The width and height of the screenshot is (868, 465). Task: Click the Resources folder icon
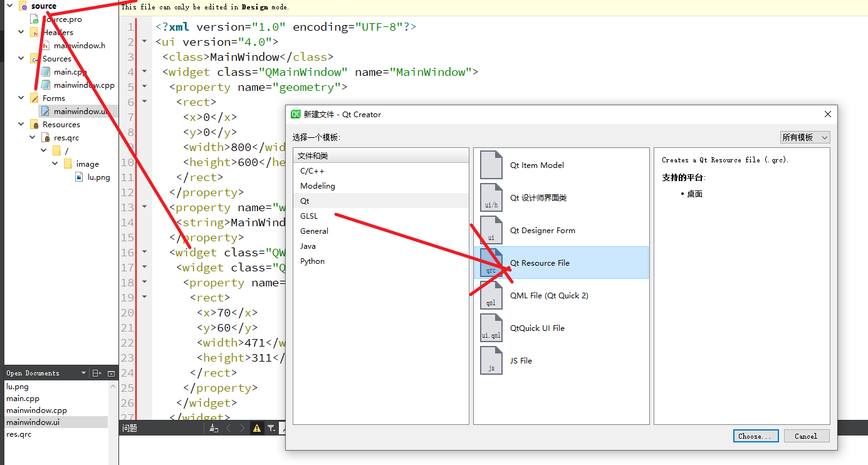[34, 125]
